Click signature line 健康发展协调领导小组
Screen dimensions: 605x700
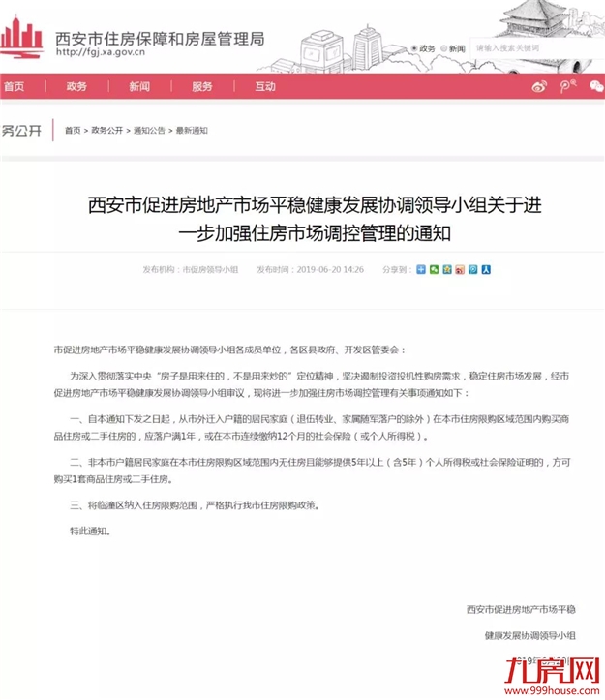(530, 635)
